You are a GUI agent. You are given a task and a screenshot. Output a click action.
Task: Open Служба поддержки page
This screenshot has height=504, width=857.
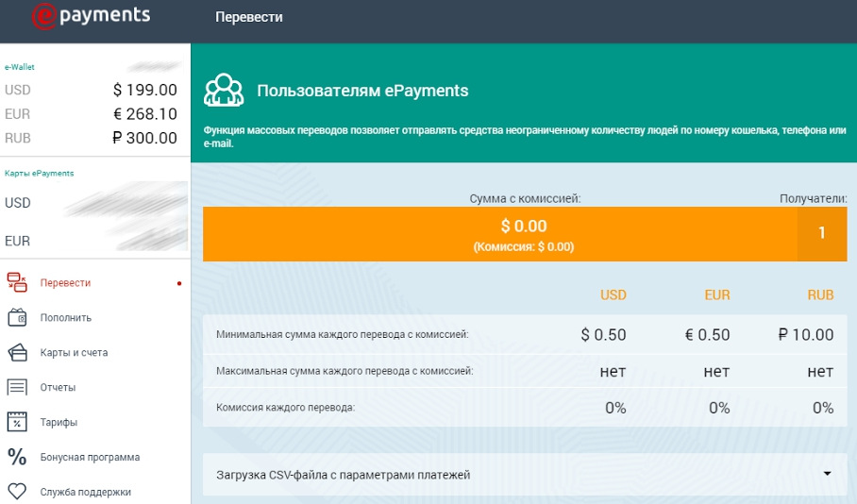[86, 492]
